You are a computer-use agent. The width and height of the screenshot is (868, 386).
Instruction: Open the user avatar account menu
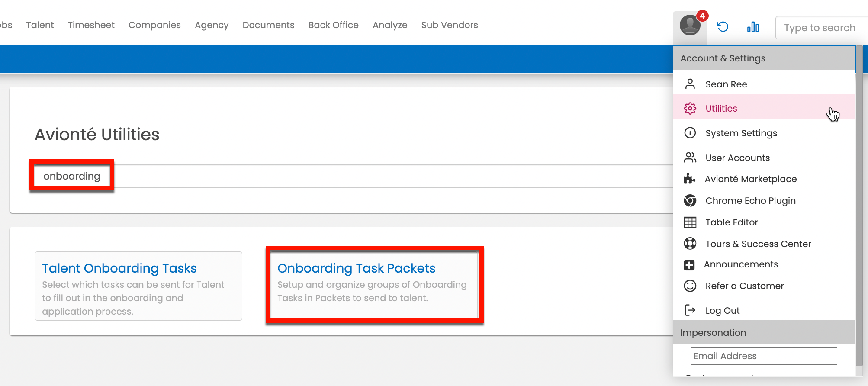pos(690,25)
